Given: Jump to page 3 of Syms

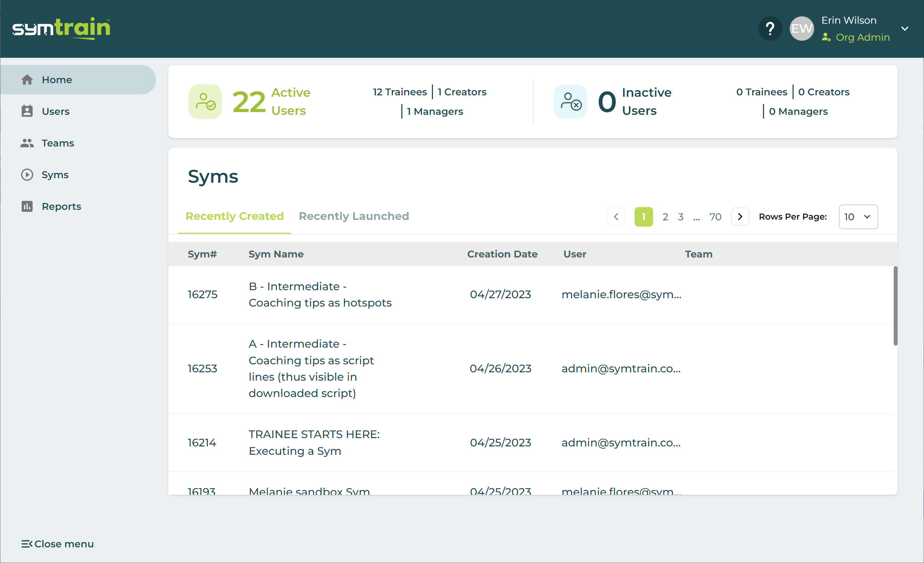Looking at the screenshot, I should pos(681,216).
